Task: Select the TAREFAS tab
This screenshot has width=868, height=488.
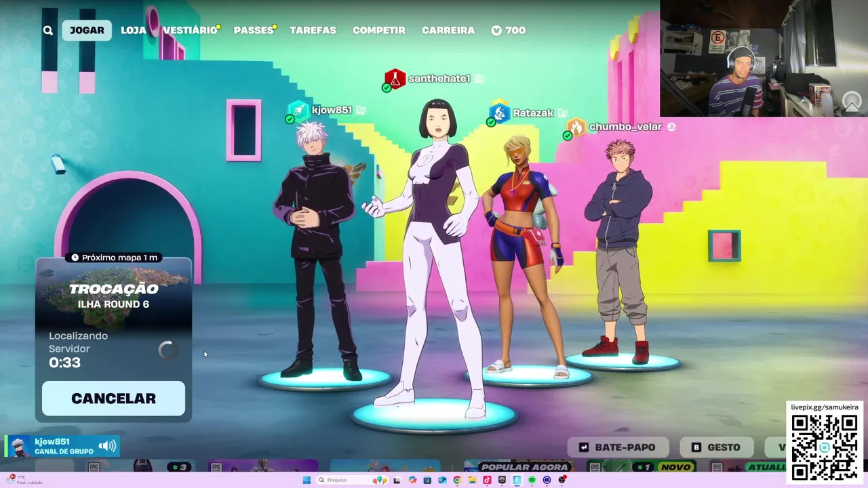Action: coord(313,30)
